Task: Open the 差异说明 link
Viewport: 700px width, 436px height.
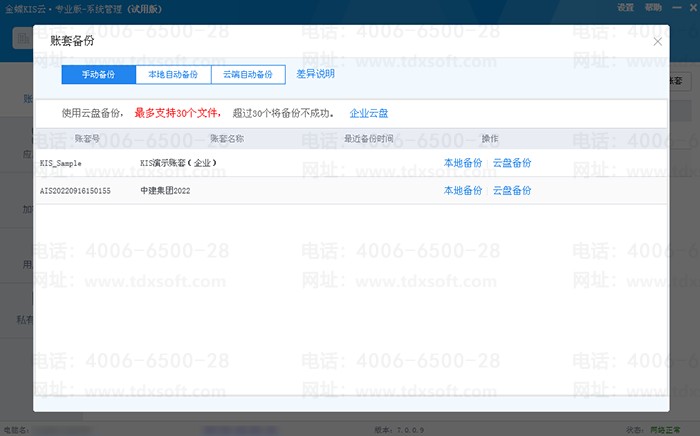Action: 316,74
